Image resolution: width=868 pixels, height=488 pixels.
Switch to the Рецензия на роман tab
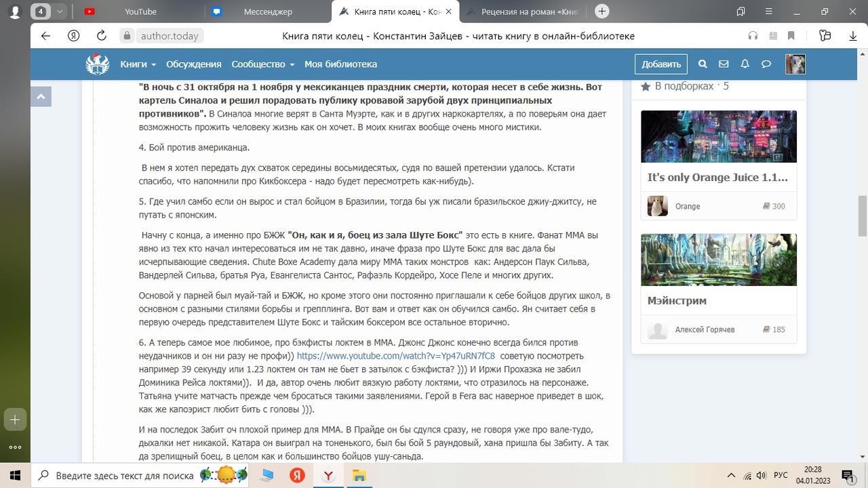click(x=523, y=12)
